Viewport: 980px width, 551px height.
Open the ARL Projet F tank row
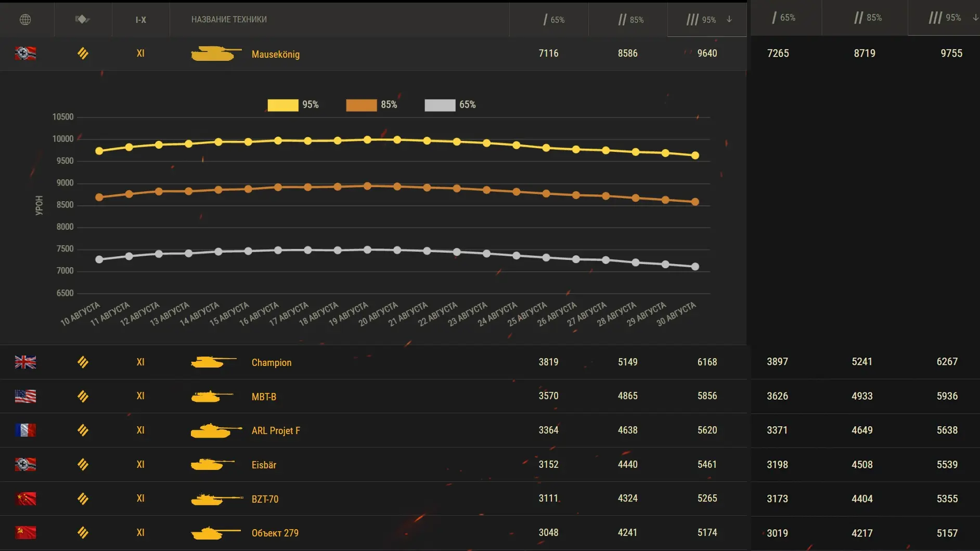coord(373,430)
